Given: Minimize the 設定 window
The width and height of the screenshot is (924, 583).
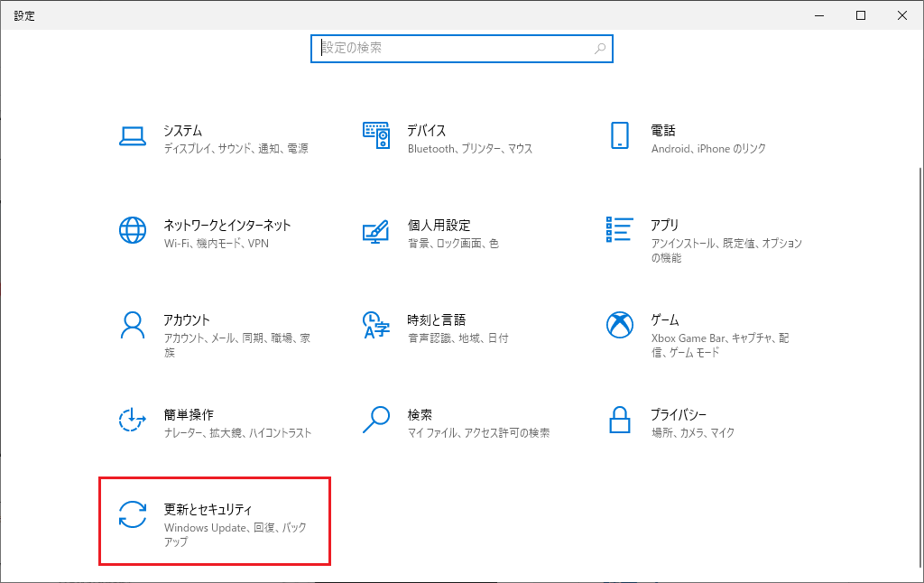Looking at the screenshot, I should [819, 15].
